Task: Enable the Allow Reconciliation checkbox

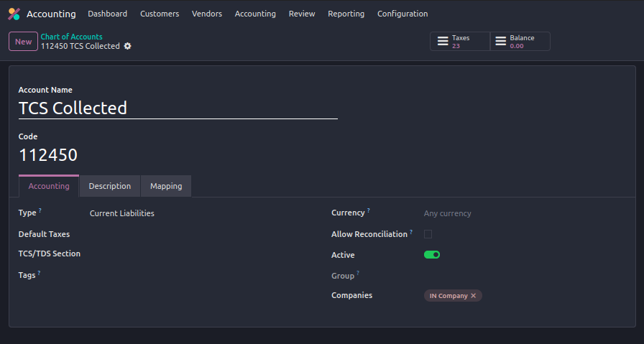Action: [x=428, y=234]
